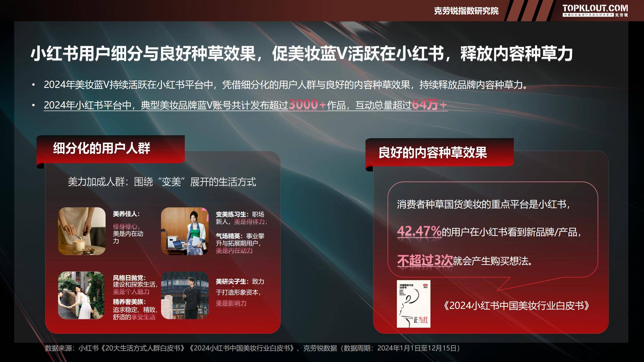The height and width of the screenshot is (362, 644).
Task: Select the slide title starting with 小红书用户细分与良好种草效果
Action: point(302,54)
